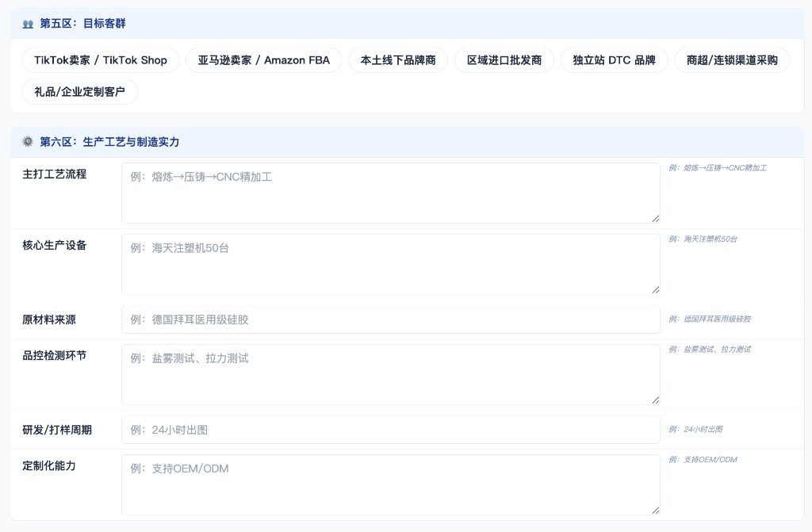
Task: Click the italic hint 例：熔炼→压铸→CNC精加工
Action: tap(718, 168)
